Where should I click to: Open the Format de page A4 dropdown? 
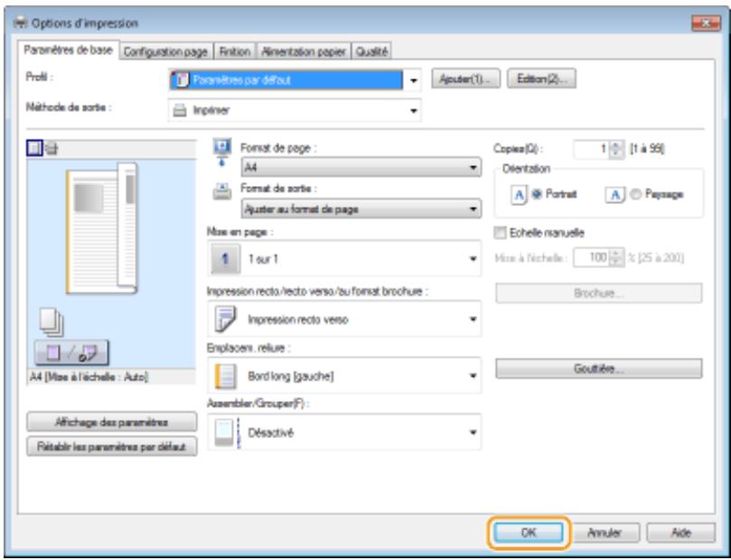(x=361, y=167)
